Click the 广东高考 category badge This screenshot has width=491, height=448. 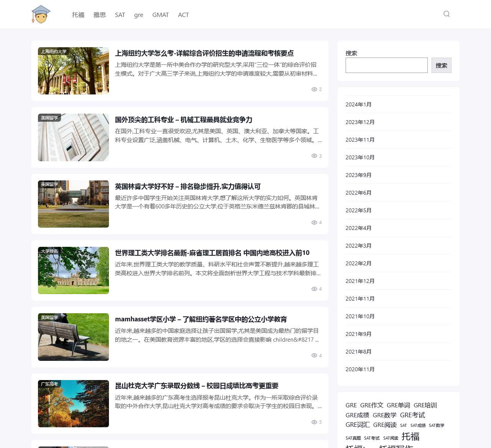(49, 384)
